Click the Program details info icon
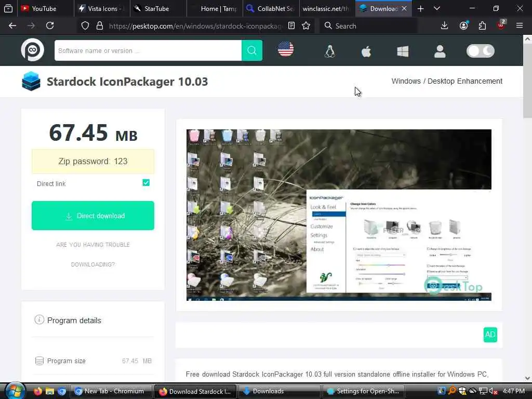532x399 pixels. 39,320
